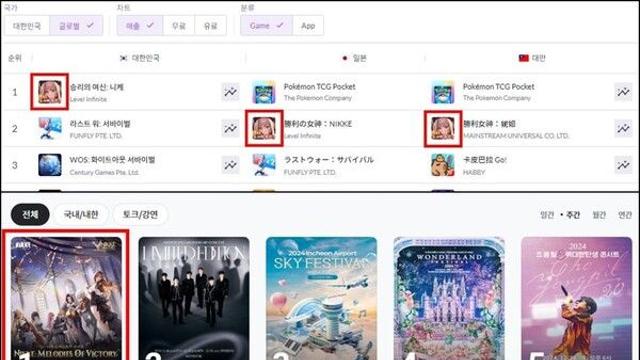Click the 대만 column header
The height and width of the screenshot is (360, 640).
coord(532,58)
